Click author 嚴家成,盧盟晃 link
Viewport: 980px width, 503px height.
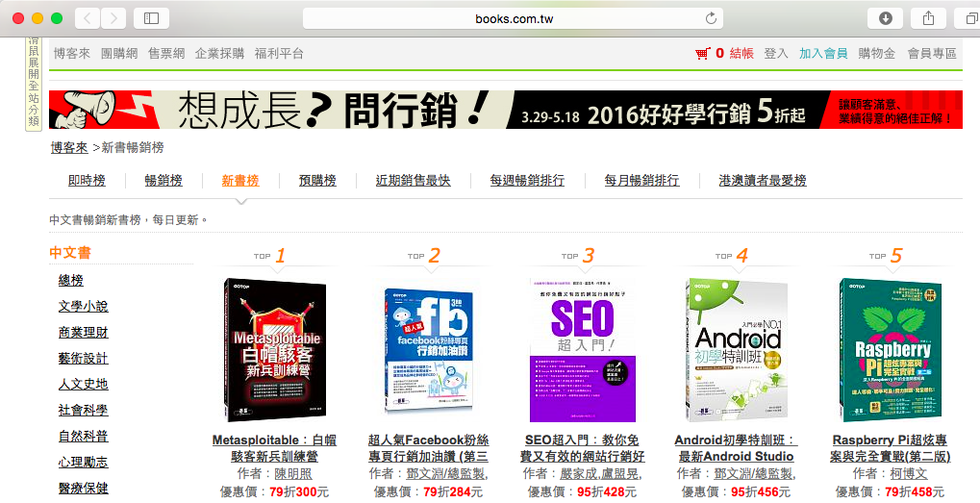601,474
